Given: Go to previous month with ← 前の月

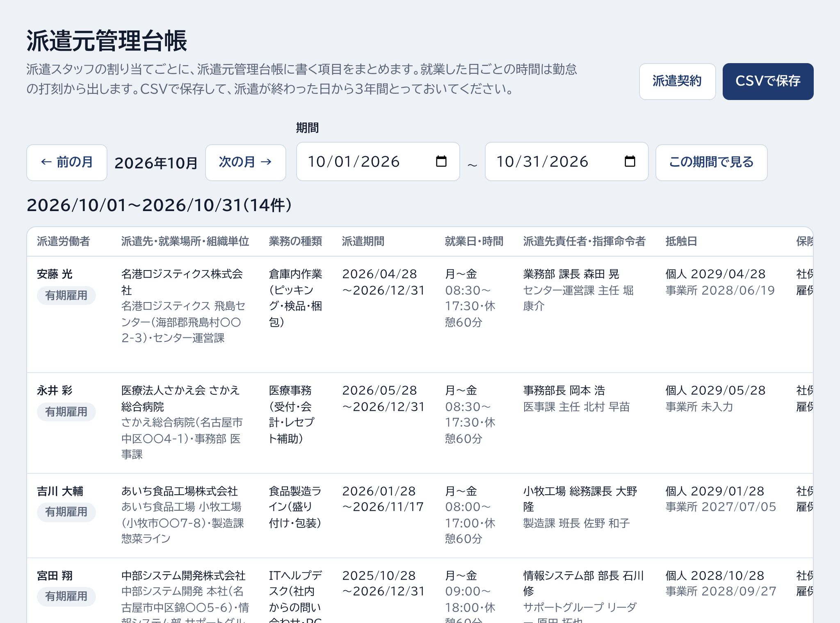Looking at the screenshot, I should [x=67, y=162].
